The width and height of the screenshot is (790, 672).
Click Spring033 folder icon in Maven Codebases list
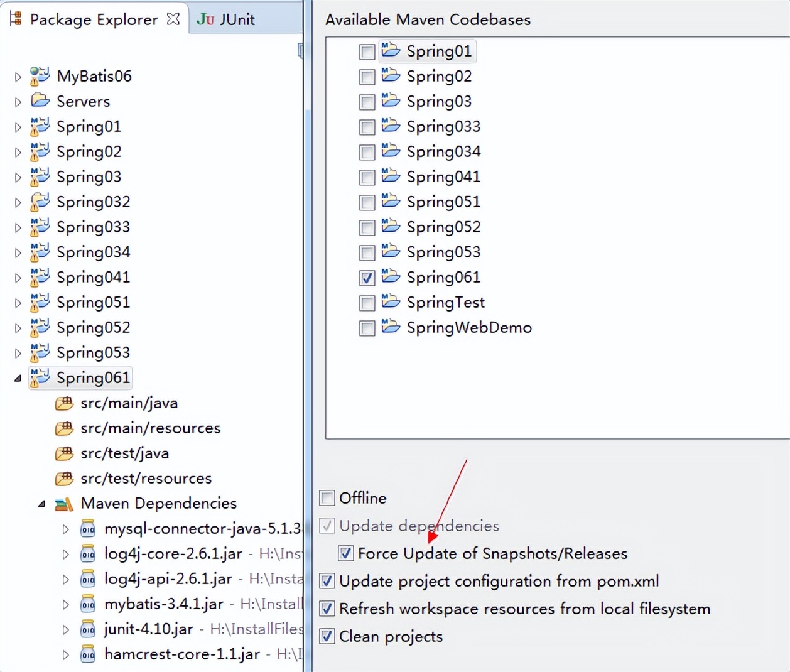click(x=391, y=126)
